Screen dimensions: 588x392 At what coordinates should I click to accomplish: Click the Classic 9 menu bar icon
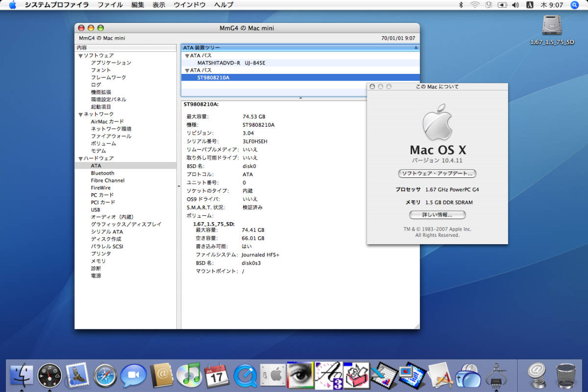[x=489, y=5]
